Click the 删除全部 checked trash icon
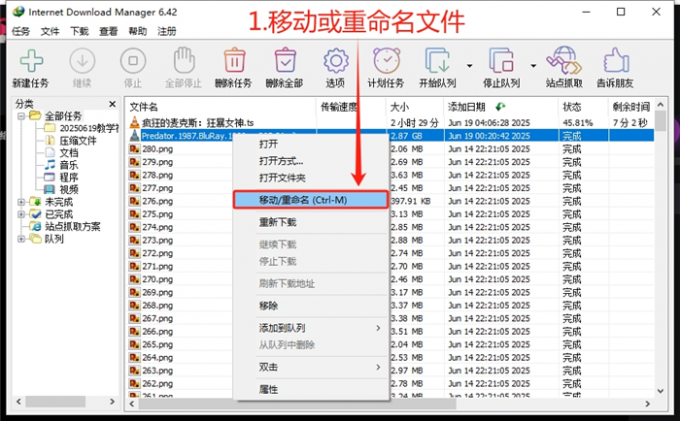The height and width of the screenshot is (421, 680). click(285, 60)
